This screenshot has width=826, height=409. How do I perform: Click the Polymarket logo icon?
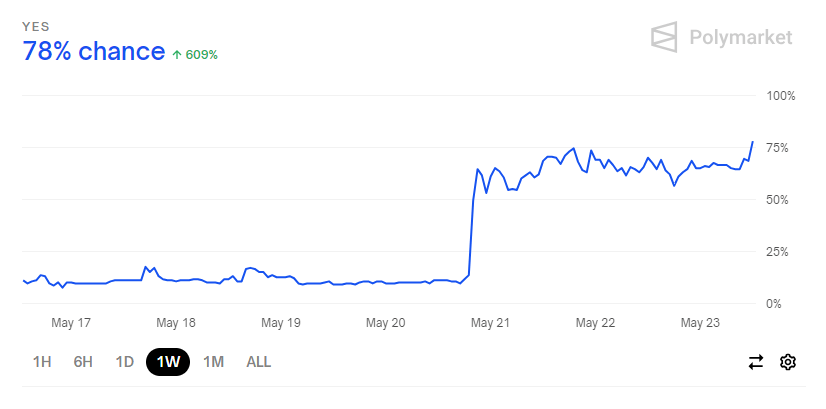click(664, 38)
